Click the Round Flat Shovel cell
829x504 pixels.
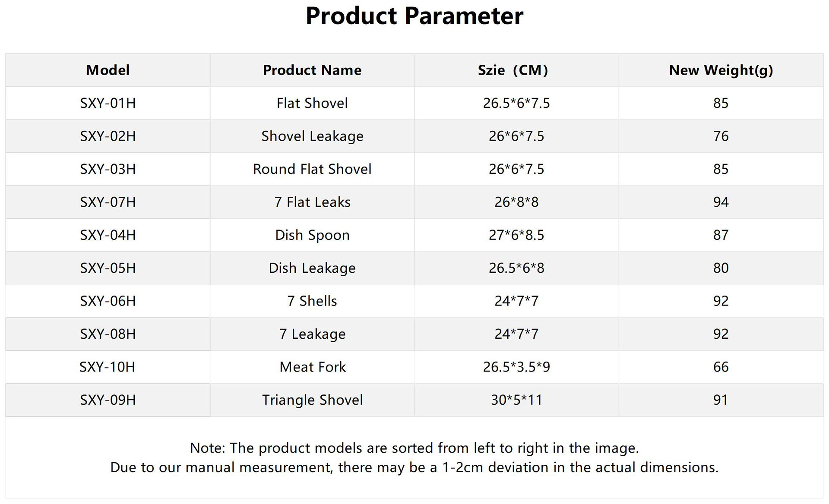pyautogui.click(x=312, y=169)
